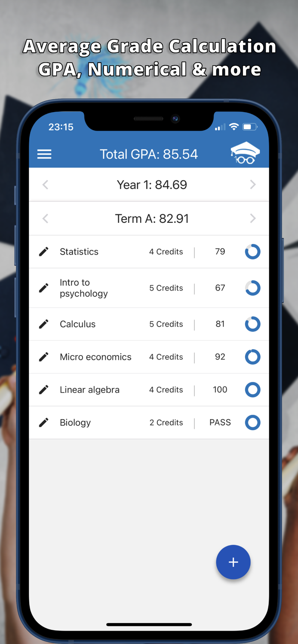Toggle the circle indicator for Micro economics
The image size is (298, 644).
tap(252, 357)
